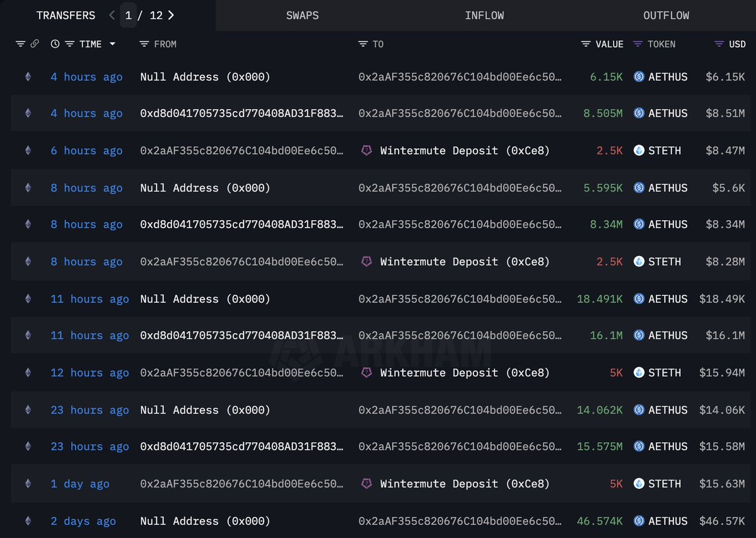
Task: Click value 46.574K cell
Action: tap(600, 521)
